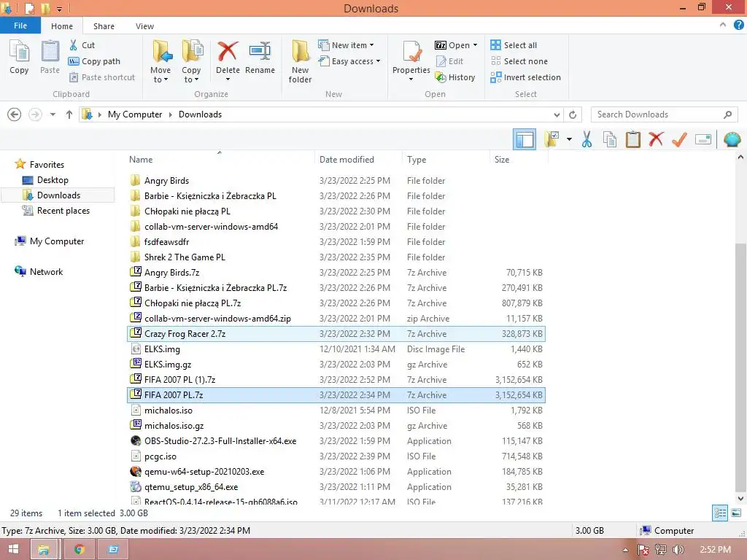Open the File menu tab
The width and height of the screenshot is (747, 560).
point(20,26)
